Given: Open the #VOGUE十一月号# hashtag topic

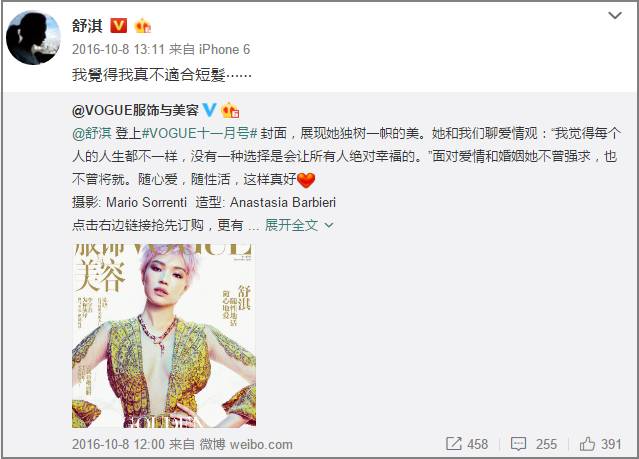Looking at the screenshot, I should pyautogui.click(x=200, y=133).
